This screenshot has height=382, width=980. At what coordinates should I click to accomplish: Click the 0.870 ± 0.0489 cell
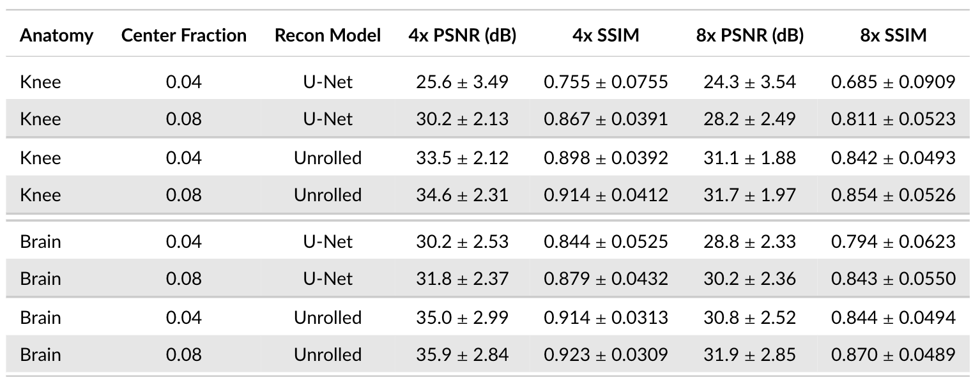click(893, 355)
